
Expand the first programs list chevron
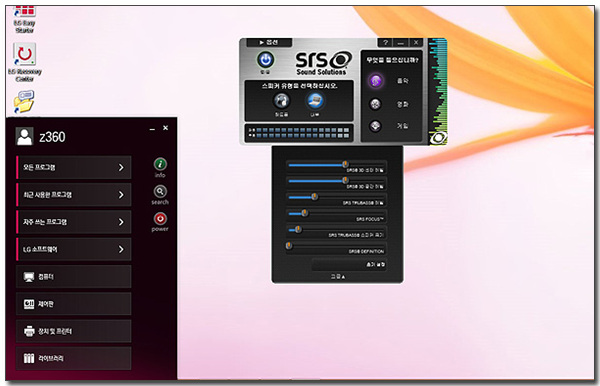click(x=121, y=167)
